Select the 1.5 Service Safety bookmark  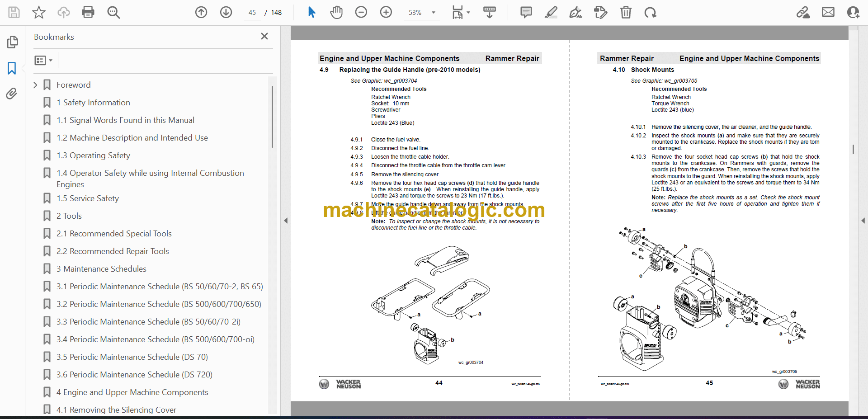88,198
